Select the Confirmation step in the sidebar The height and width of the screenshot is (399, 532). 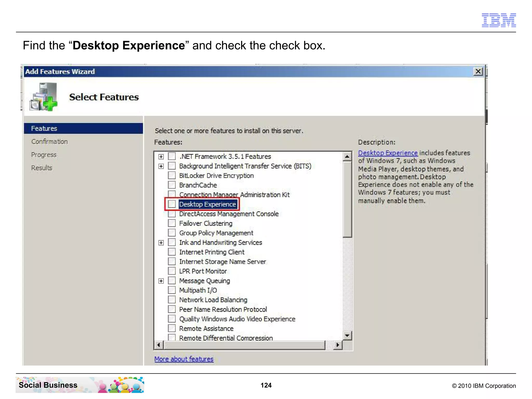pyautogui.click(x=49, y=142)
